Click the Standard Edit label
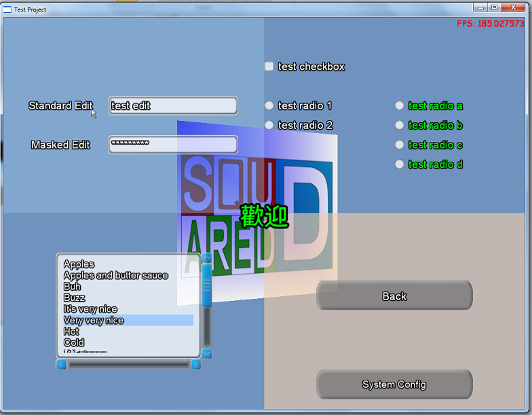Screen dimensions: 532x415 point(60,106)
